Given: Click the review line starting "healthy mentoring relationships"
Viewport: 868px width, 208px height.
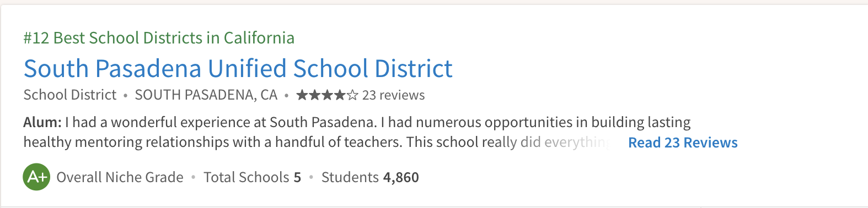Looking at the screenshot, I should [316, 143].
